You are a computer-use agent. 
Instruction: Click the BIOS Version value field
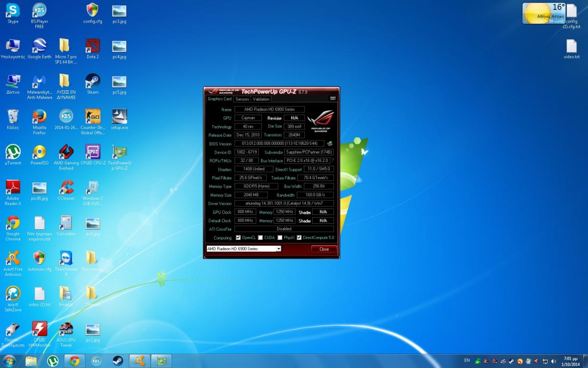[279, 144]
